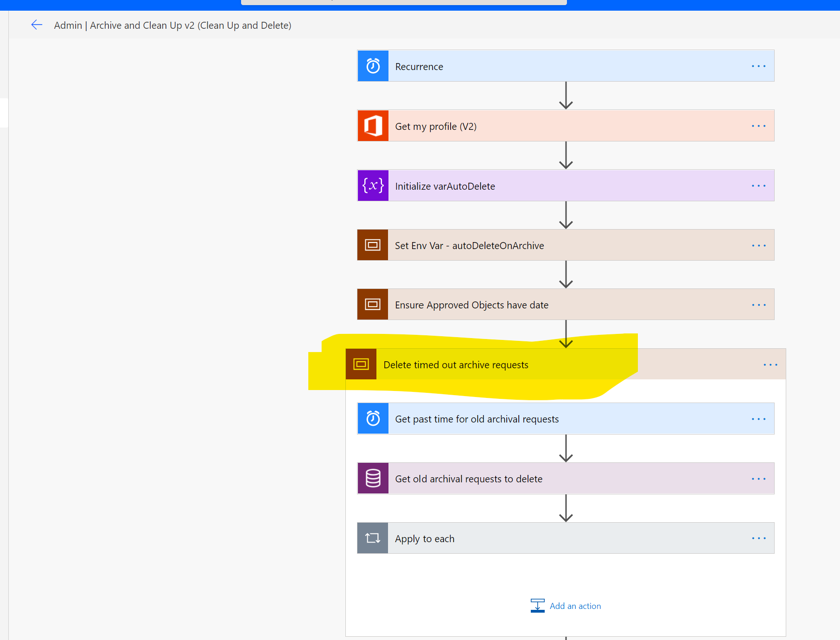Click the Dataverse icon on Get old archival requests
Viewport: 840px width, 640px height.
pos(373,478)
